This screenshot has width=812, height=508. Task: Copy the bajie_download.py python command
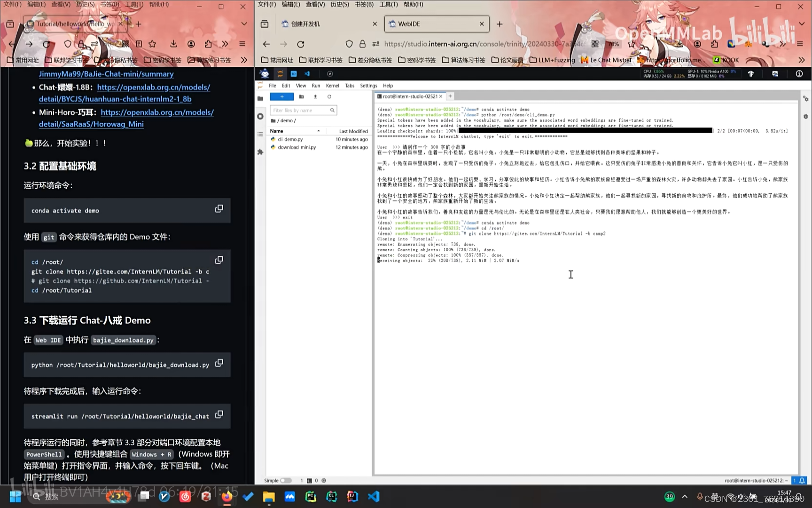pos(219,363)
